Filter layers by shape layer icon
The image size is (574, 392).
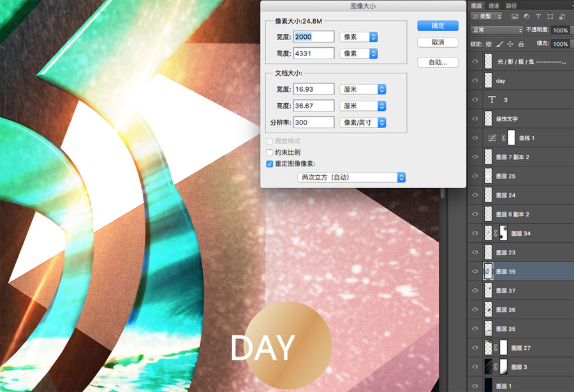(550, 17)
